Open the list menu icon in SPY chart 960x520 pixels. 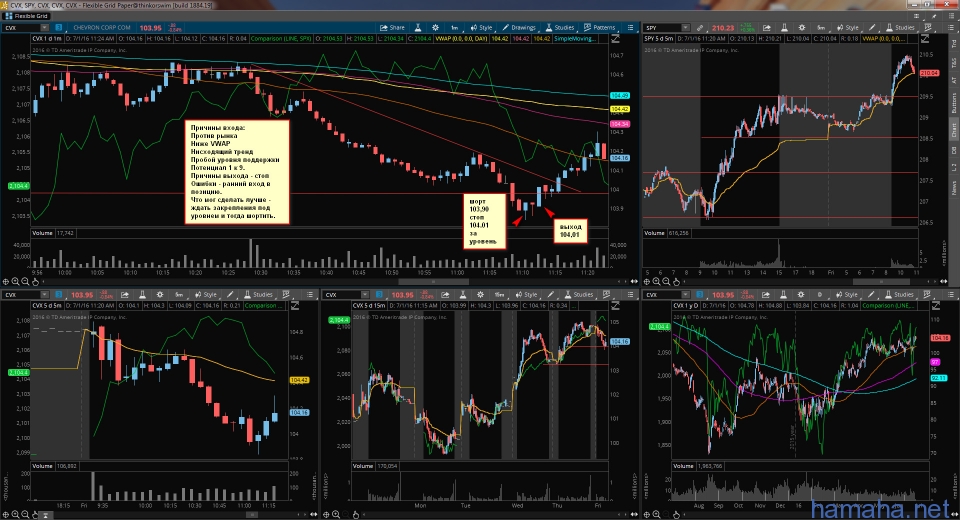(x=950, y=28)
